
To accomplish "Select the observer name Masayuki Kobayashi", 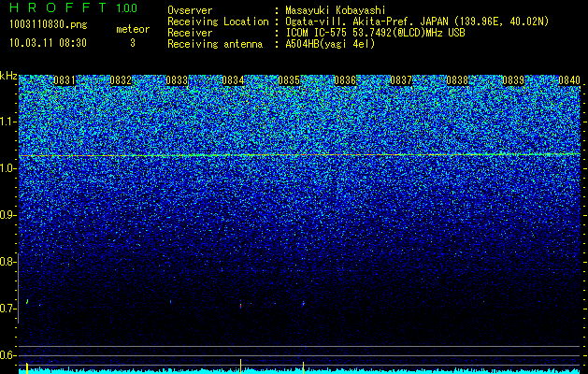I will coord(336,10).
